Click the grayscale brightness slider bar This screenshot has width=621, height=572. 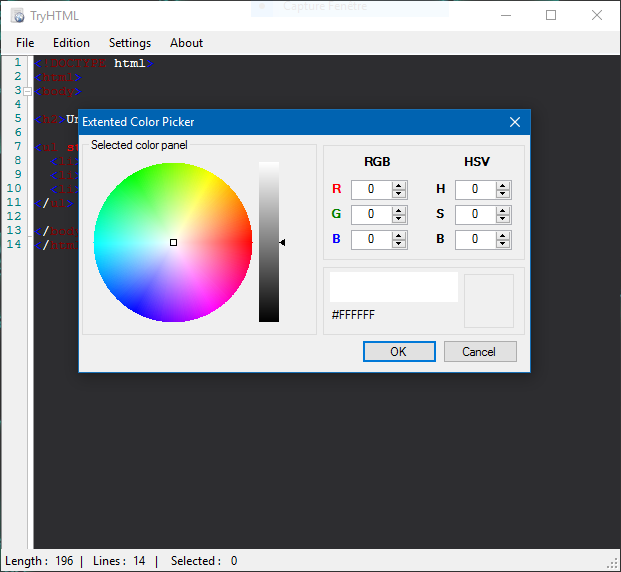point(269,242)
